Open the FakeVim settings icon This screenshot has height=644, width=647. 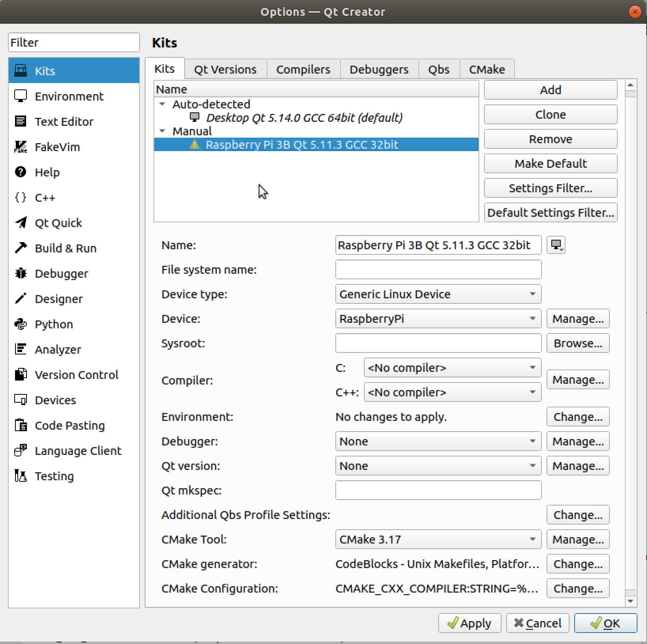click(21, 147)
